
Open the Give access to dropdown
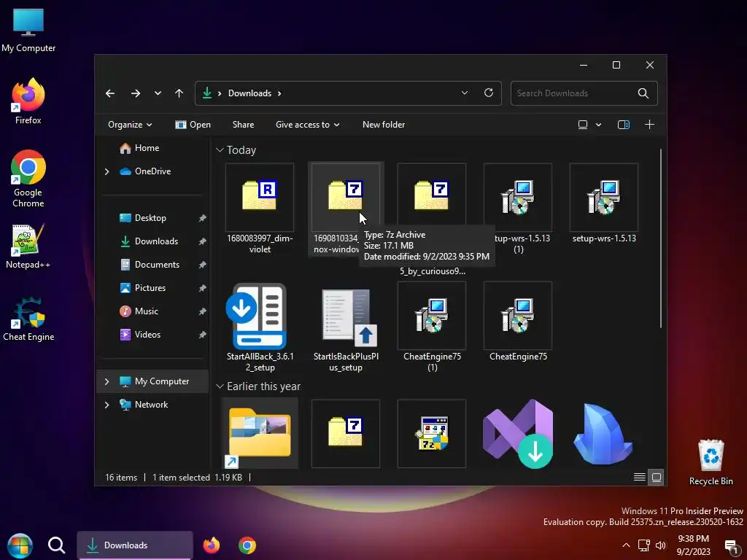click(x=307, y=125)
